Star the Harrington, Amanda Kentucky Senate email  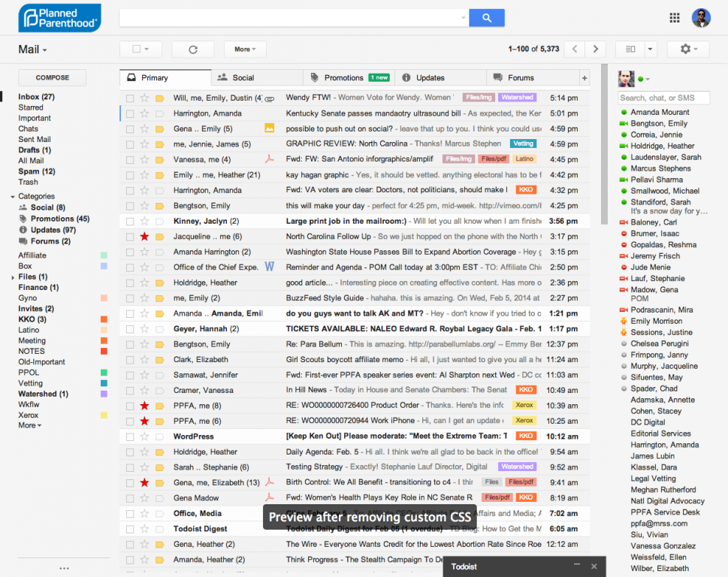click(144, 113)
